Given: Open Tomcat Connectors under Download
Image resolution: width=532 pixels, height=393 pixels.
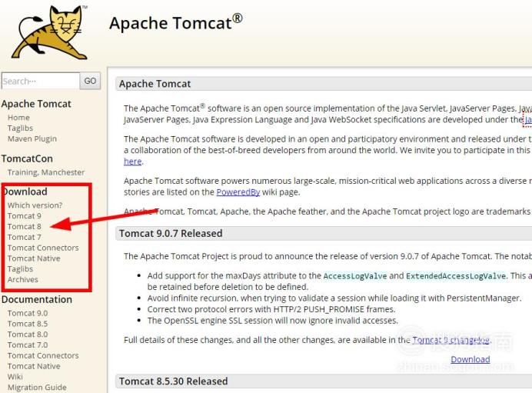Looking at the screenshot, I should click(x=43, y=248).
